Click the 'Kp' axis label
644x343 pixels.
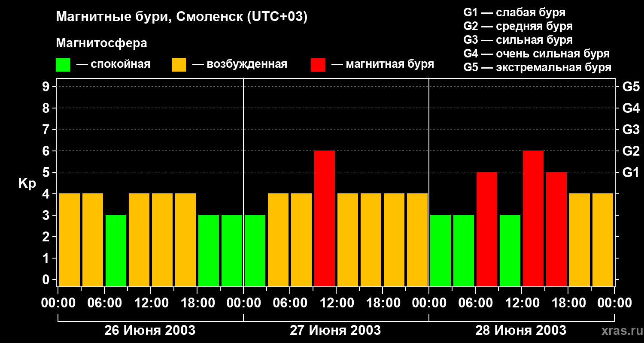(x=27, y=184)
